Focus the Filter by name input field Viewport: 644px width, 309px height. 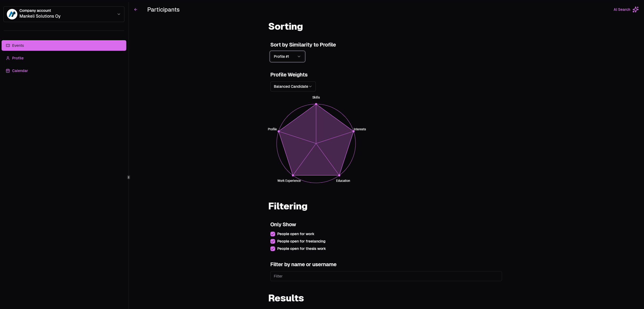click(x=386, y=276)
